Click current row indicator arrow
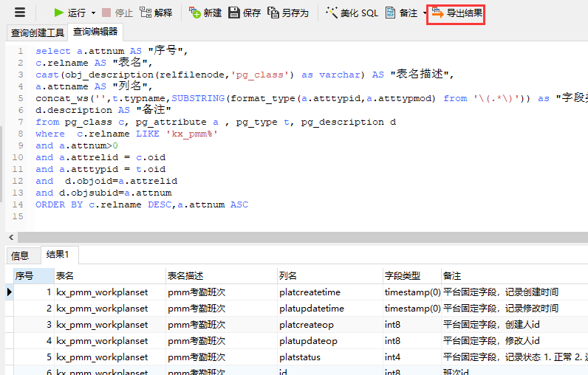Image resolution: width=588 pixels, height=375 pixels. 10,292
